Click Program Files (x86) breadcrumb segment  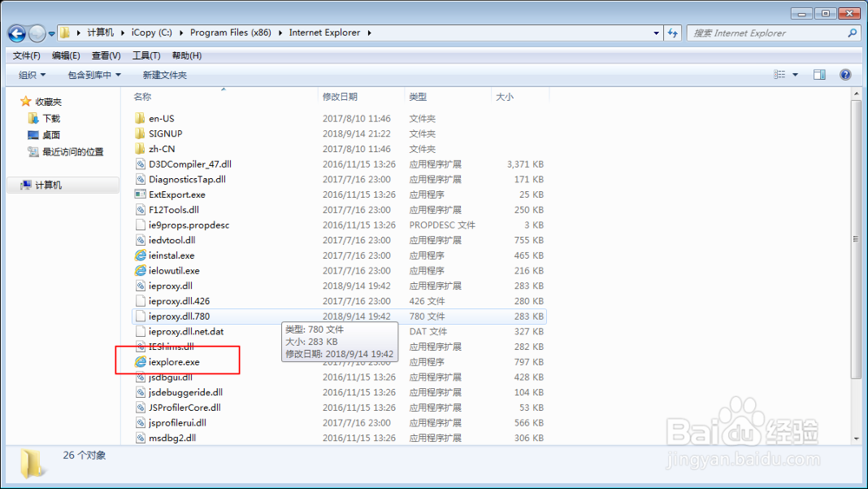[x=230, y=33]
